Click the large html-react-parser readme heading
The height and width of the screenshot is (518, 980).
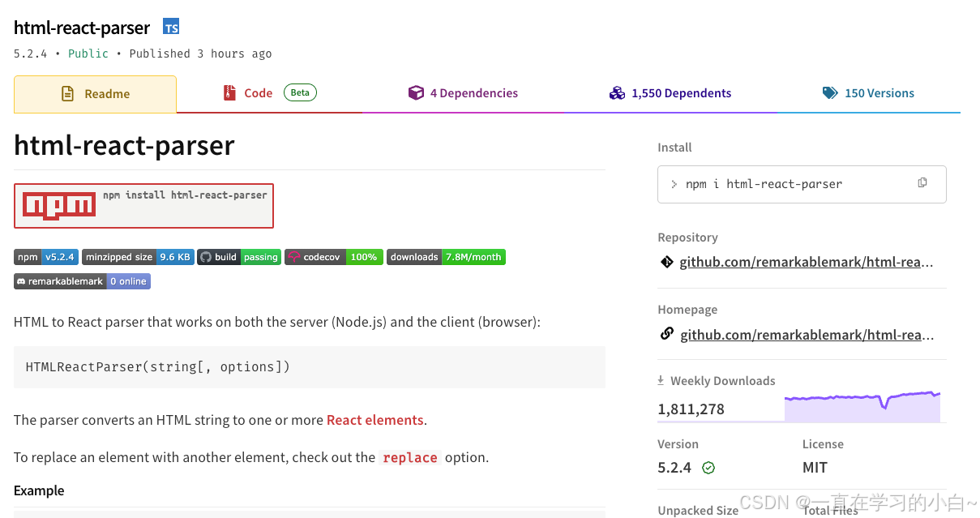tap(124, 145)
